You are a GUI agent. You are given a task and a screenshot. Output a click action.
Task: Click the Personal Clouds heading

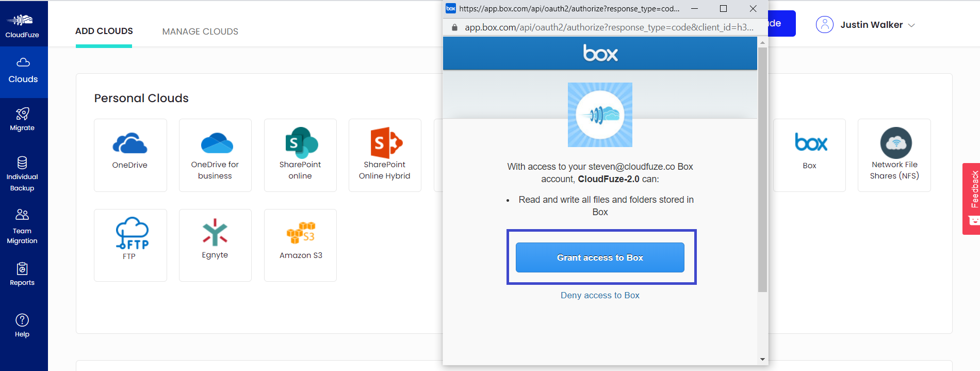141,98
